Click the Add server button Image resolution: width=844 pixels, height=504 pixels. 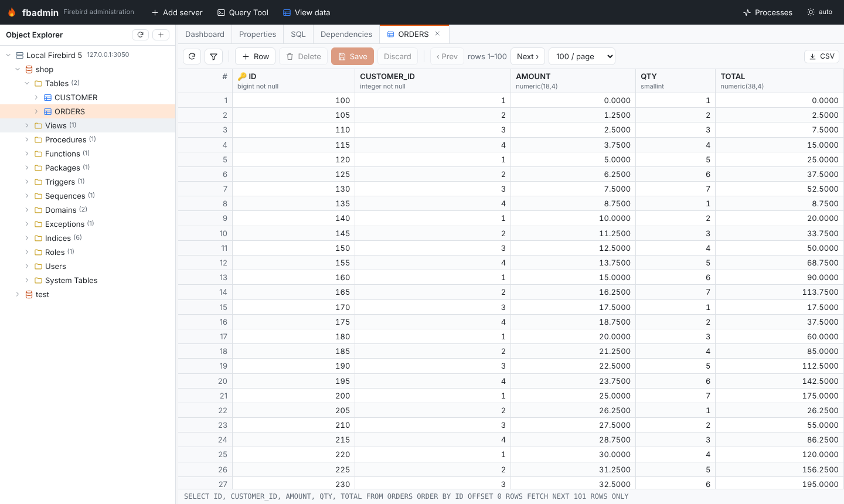click(x=177, y=12)
